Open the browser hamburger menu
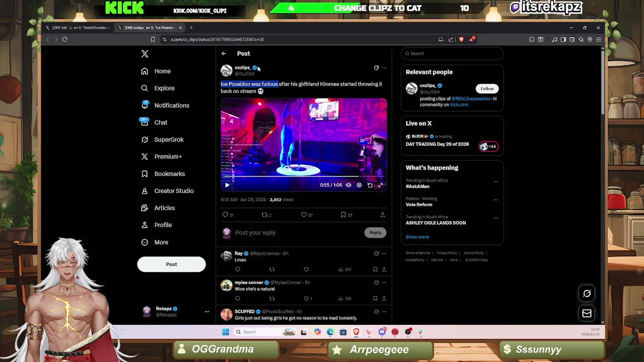Screen dimensions: 644x362 pos(598,39)
